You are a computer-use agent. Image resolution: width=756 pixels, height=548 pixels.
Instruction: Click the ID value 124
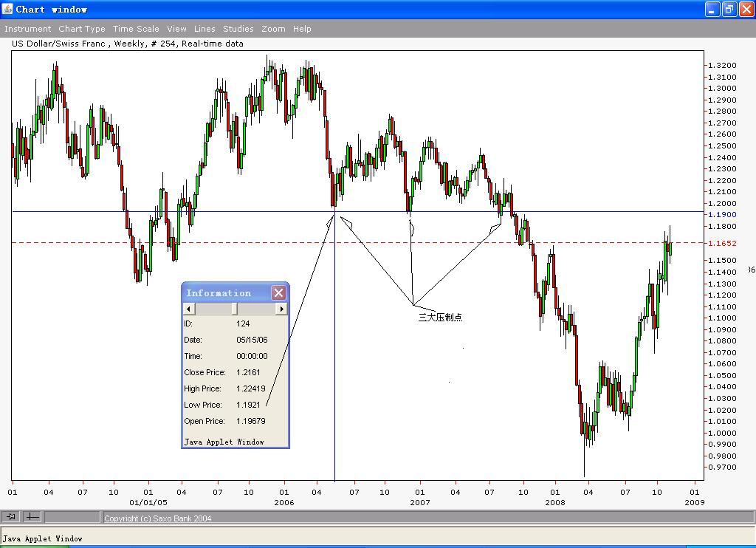tap(243, 323)
